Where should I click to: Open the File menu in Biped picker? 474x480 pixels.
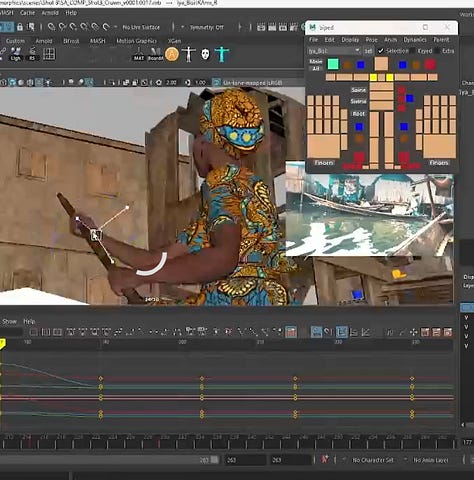point(313,40)
